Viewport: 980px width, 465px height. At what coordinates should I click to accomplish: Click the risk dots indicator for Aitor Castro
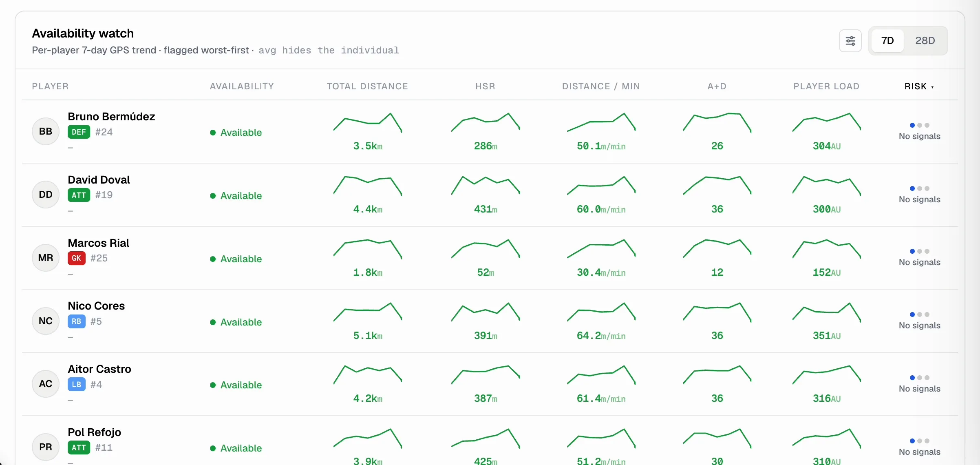(919, 378)
